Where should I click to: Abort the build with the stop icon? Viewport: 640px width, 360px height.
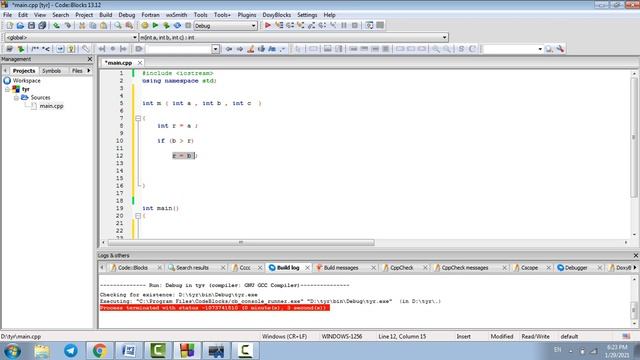[188, 25]
